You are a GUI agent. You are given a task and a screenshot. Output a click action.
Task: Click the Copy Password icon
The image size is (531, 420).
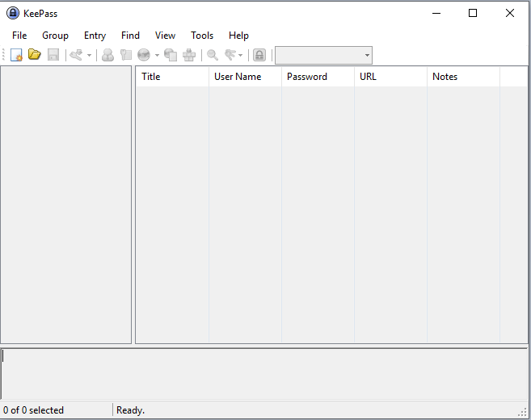pyautogui.click(x=126, y=55)
